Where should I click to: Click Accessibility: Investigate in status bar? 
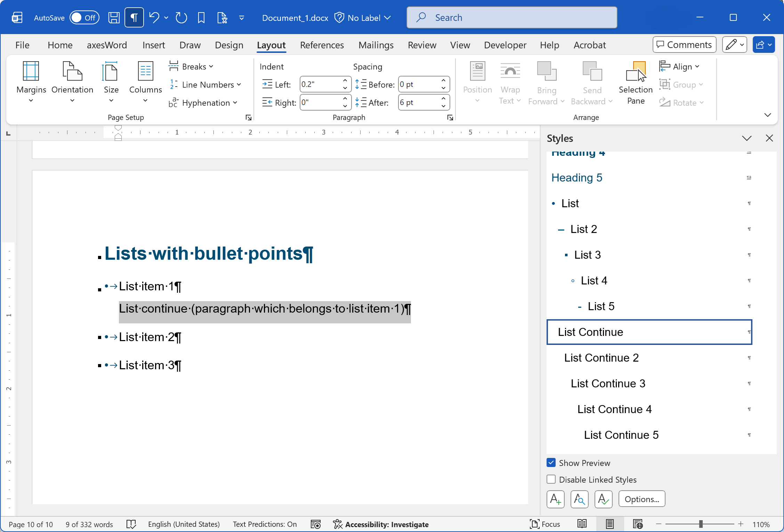381,524
